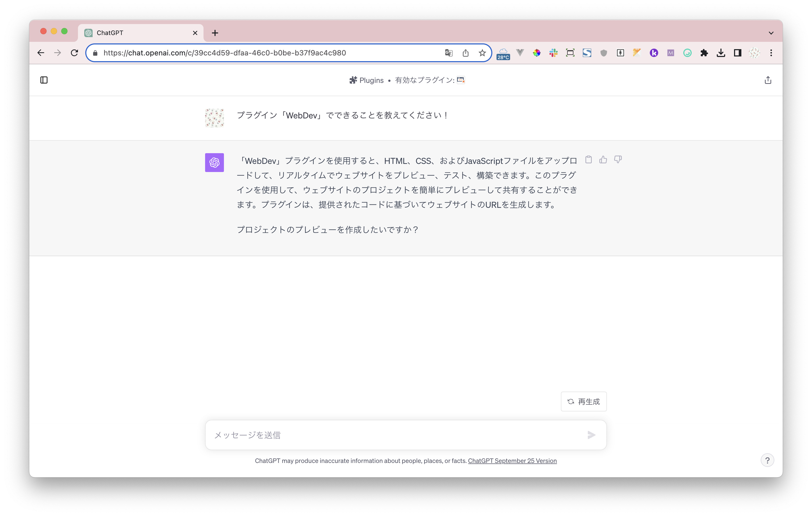The image size is (812, 516).
Task: Open the Chrome three-dot menu
Action: [x=771, y=53]
